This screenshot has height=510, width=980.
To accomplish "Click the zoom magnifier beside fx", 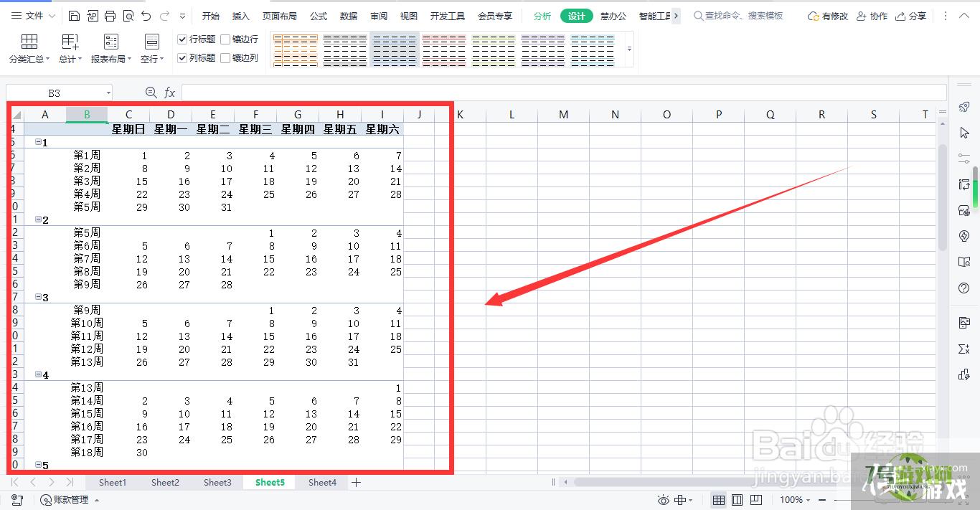I will click(x=151, y=93).
